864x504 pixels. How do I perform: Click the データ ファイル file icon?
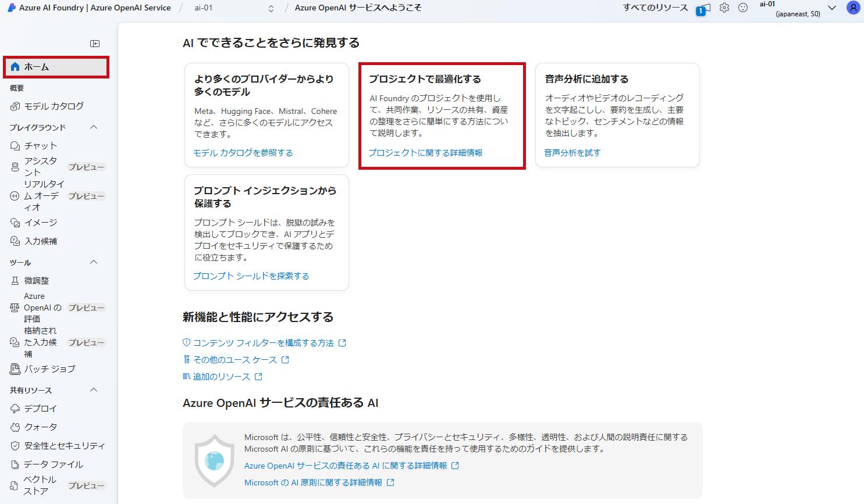[15, 464]
